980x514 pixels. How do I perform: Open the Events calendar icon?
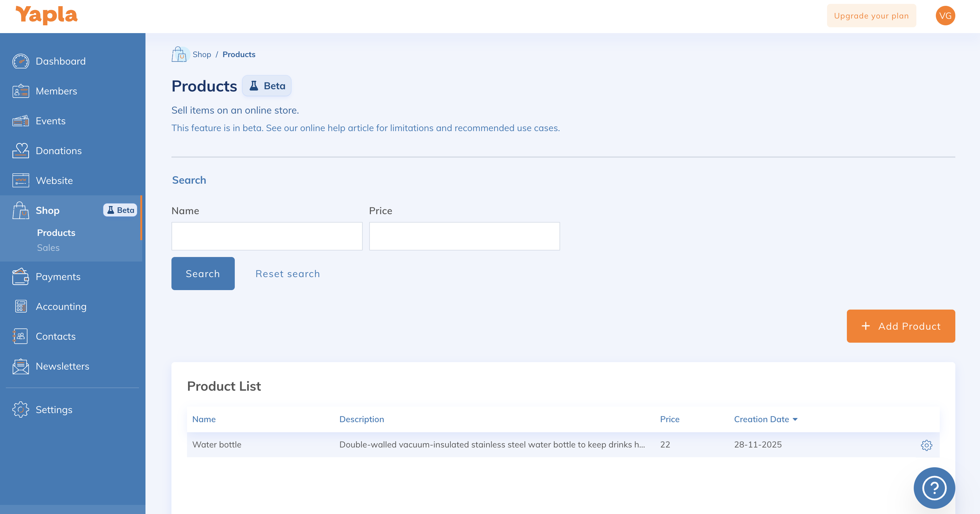coord(20,120)
